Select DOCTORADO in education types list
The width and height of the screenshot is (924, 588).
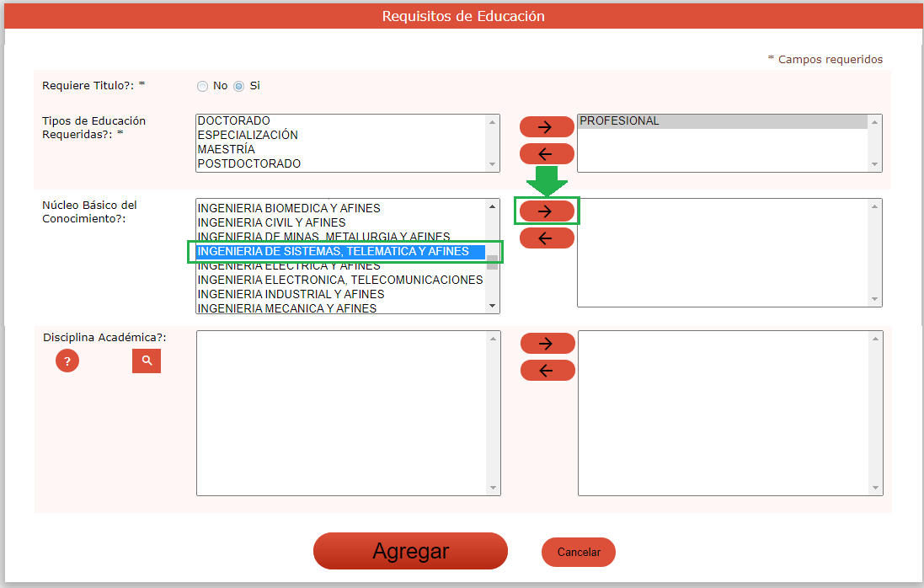tap(234, 121)
